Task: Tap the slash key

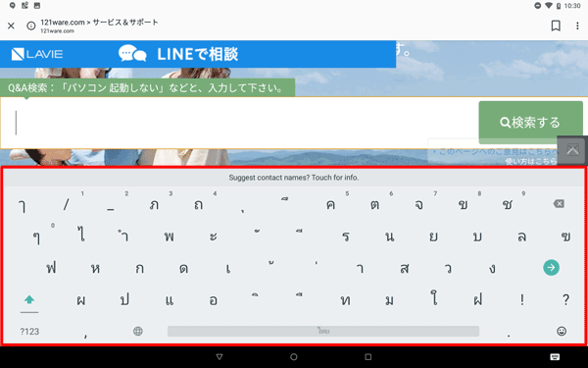Action: pyautogui.click(x=66, y=204)
